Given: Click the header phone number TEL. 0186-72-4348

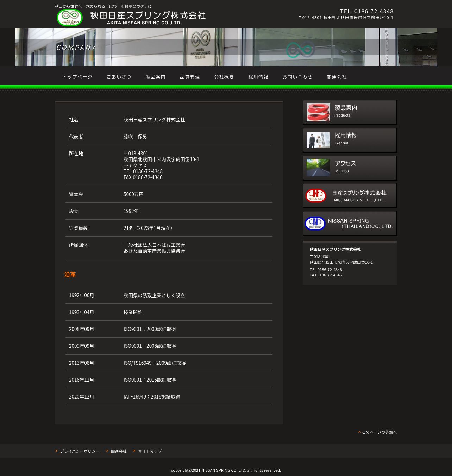Looking at the screenshot, I should tap(367, 11).
